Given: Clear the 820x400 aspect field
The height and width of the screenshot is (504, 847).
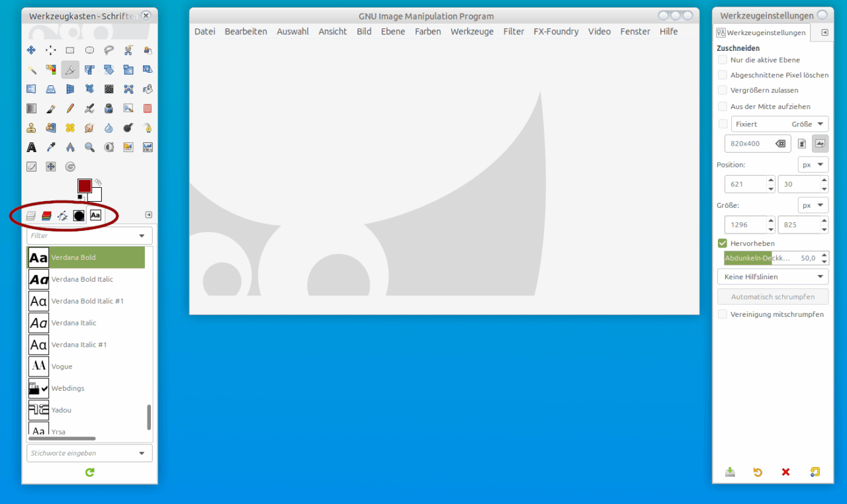Looking at the screenshot, I should click(x=781, y=144).
